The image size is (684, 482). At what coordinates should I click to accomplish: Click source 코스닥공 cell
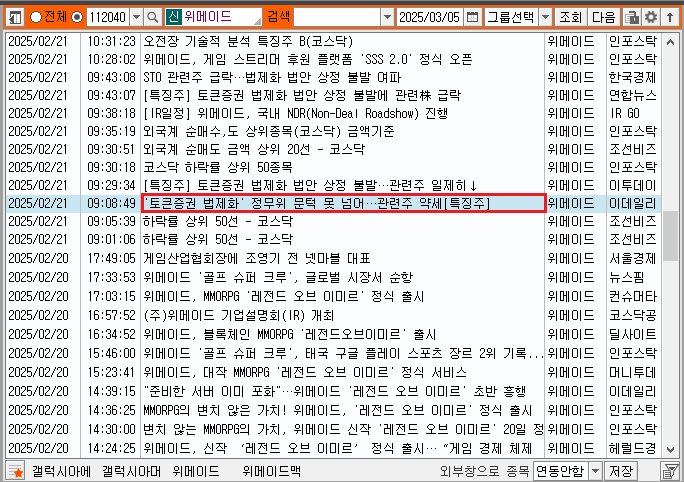pyautogui.click(x=633, y=315)
